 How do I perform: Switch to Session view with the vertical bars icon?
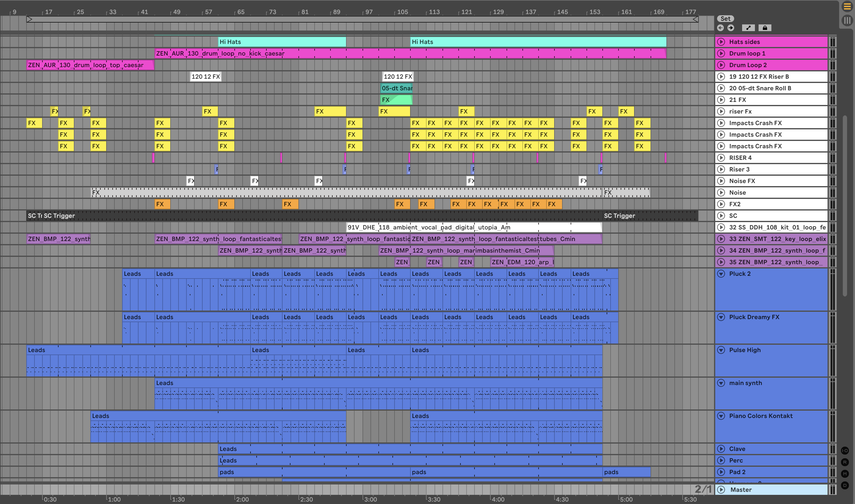pyautogui.click(x=847, y=21)
